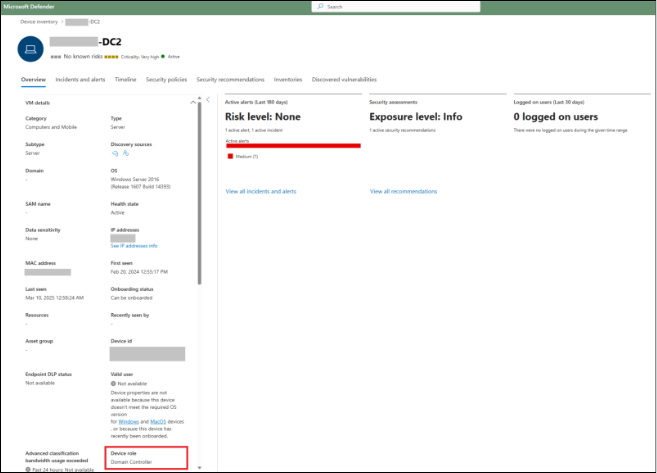This screenshot has width=657, height=473.
Task: Click the Last seen date value
Action: click(x=54, y=298)
